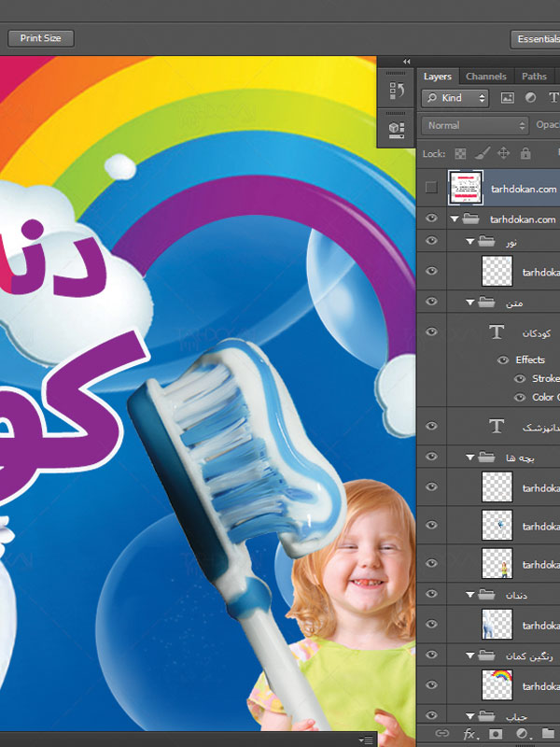Select the rainbow layer thumbnail
Viewport: 560px width, 747px height.
click(497, 685)
